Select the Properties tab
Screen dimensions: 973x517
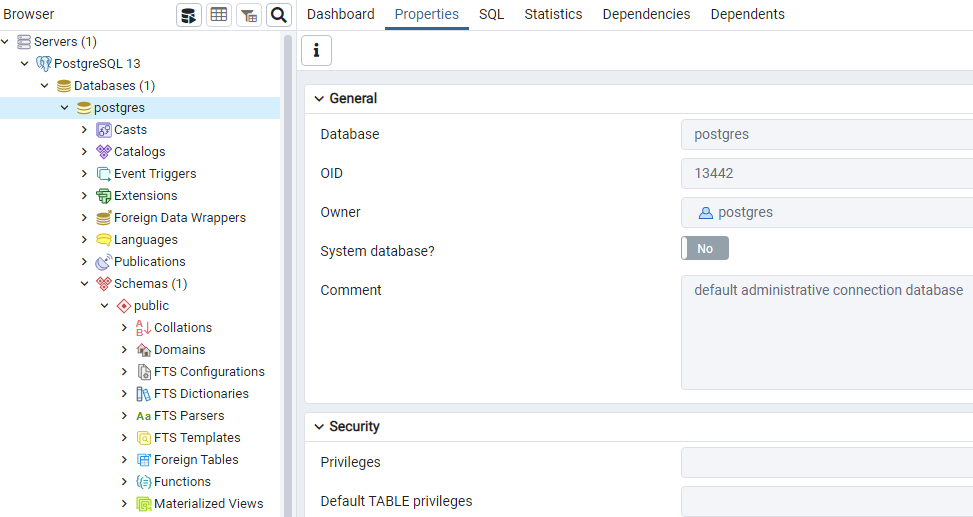[427, 14]
